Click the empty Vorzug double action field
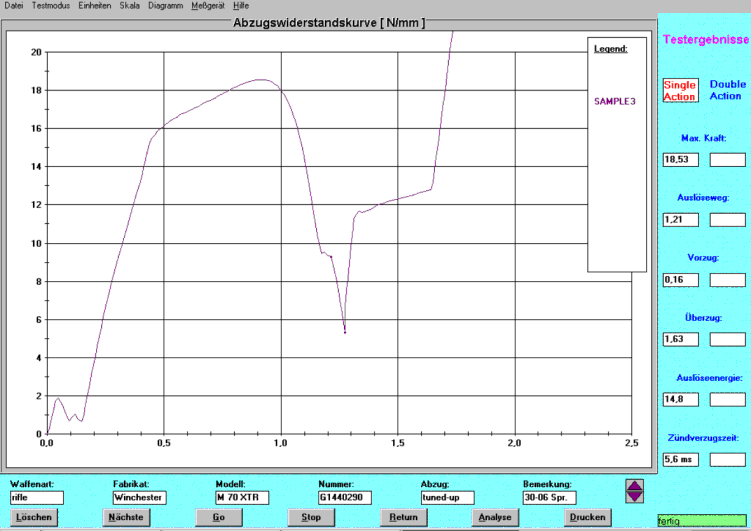This screenshot has height=531, width=751. [728, 280]
